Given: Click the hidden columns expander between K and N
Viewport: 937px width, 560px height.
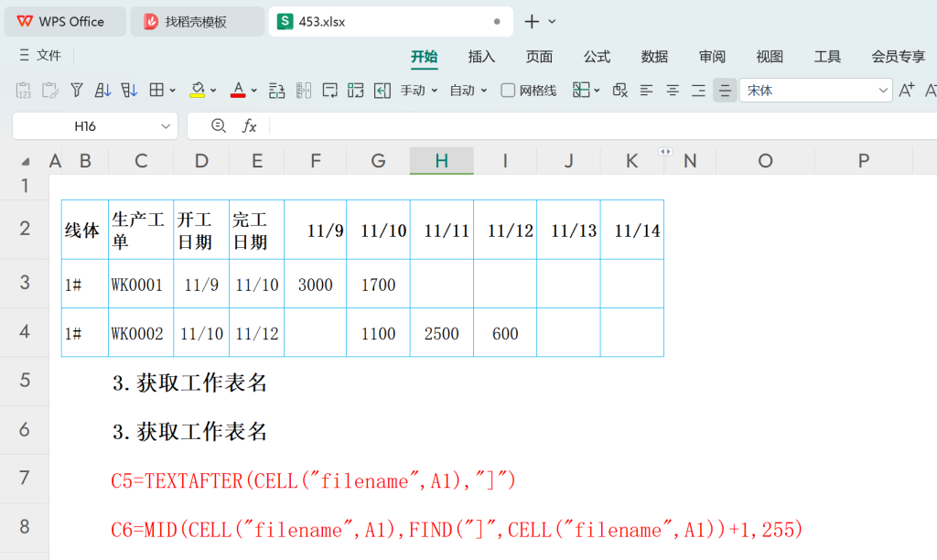Looking at the screenshot, I should pyautogui.click(x=665, y=152).
